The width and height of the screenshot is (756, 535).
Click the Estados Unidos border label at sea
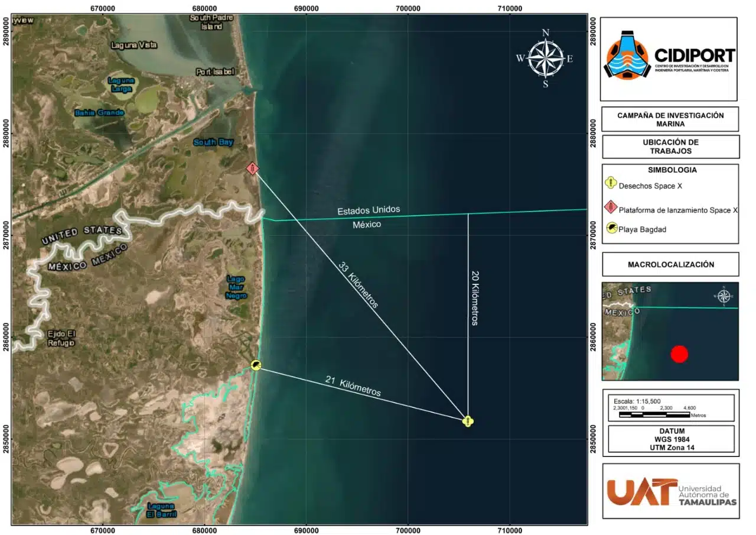(x=369, y=210)
